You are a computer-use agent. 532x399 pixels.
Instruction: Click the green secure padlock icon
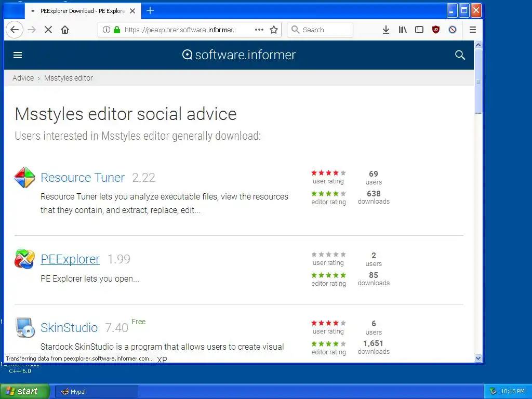(117, 30)
